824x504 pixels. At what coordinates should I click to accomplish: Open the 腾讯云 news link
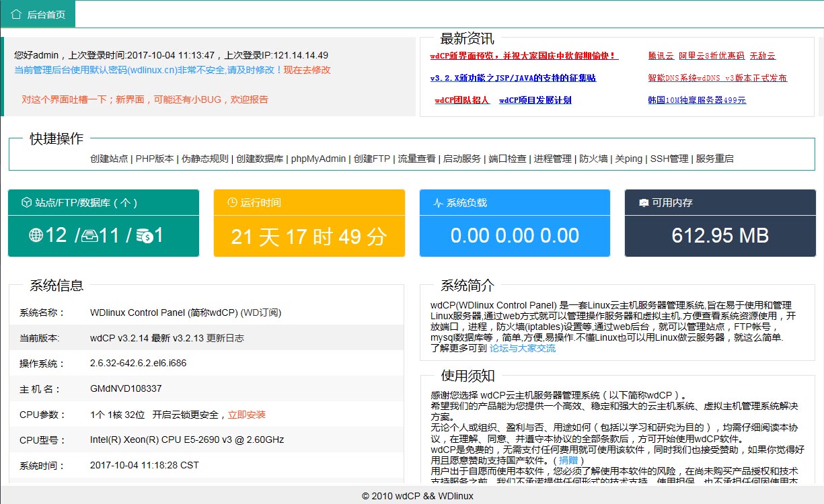[x=660, y=56]
